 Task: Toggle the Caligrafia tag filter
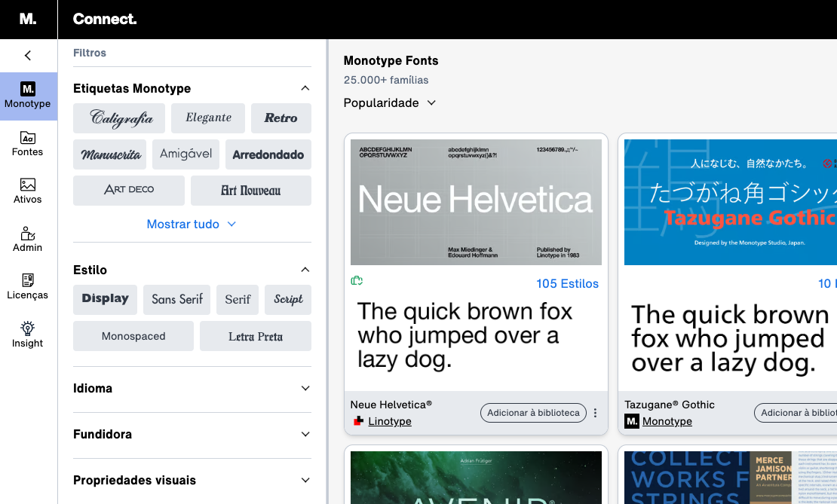(x=121, y=118)
